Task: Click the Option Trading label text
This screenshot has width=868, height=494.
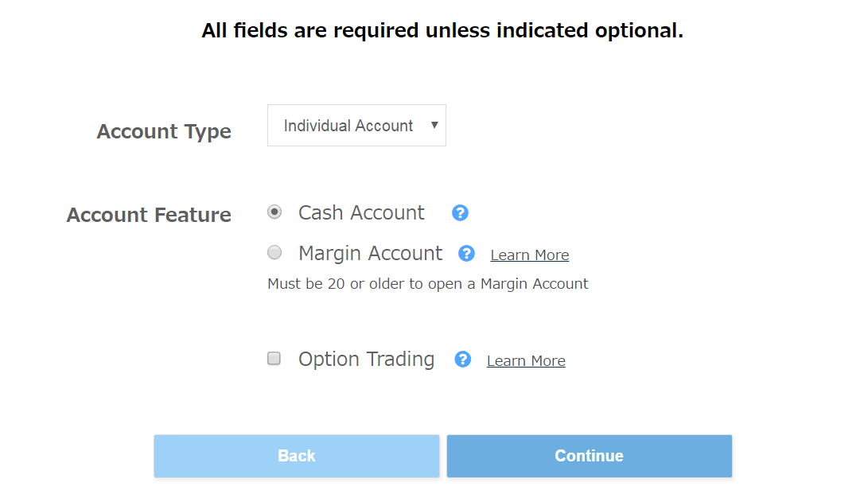Action: [366, 360]
